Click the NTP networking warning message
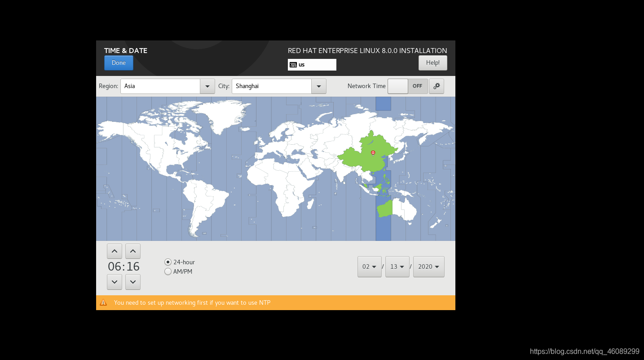Viewport: 644px width, 360px height. pyautogui.click(x=192, y=302)
